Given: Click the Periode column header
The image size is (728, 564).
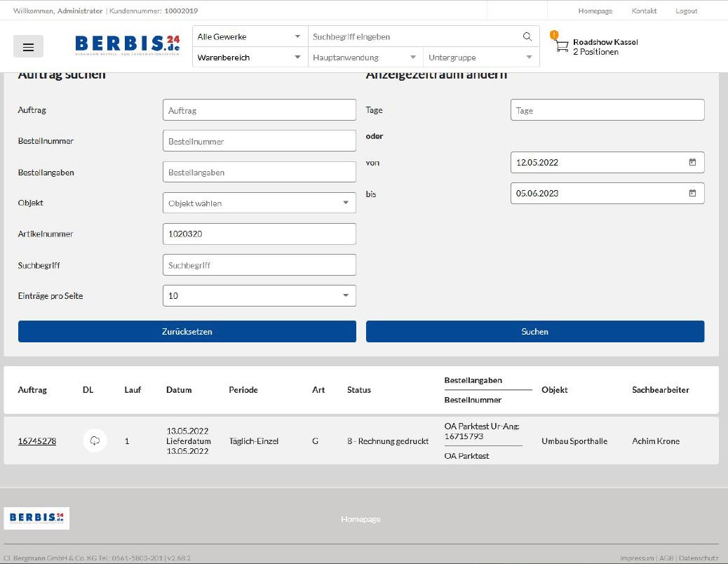Looking at the screenshot, I should pyautogui.click(x=243, y=390).
